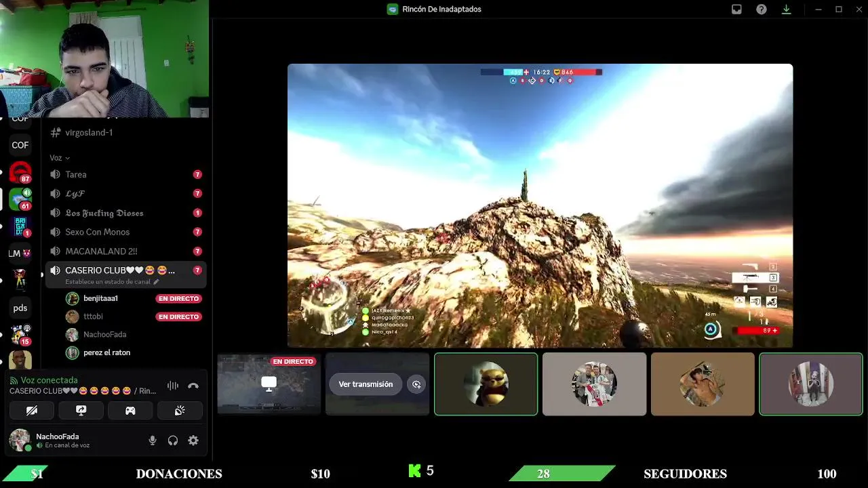Image resolution: width=868 pixels, height=488 pixels.
Task: Join the Tarea voice channel
Action: 125,174
